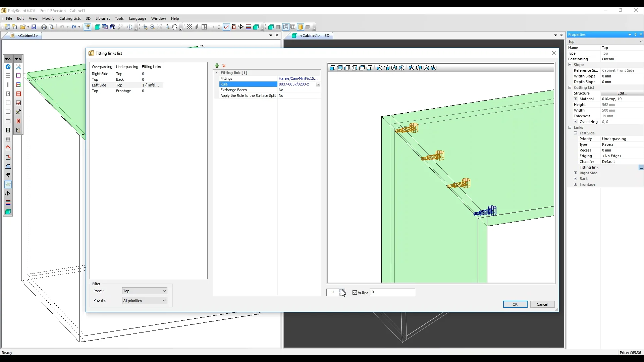Viewport: 644px width, 362px height.
Task: Click the red X delete fitting link icon
Action: [x=224, y=66]
